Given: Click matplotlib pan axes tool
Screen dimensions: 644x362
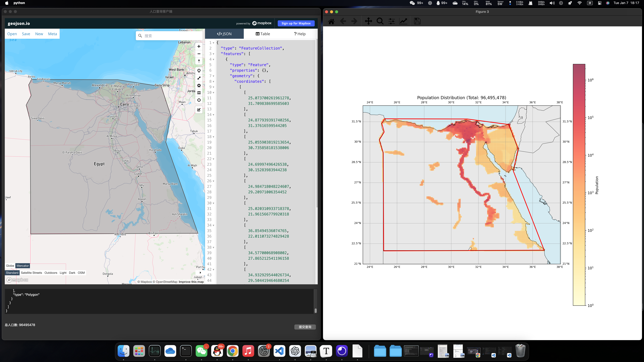Looking at the screenshot, I should click(368, 21).
